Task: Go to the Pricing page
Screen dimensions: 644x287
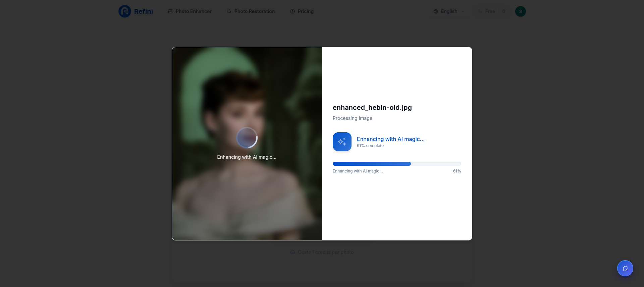Action: pos(302,11)
